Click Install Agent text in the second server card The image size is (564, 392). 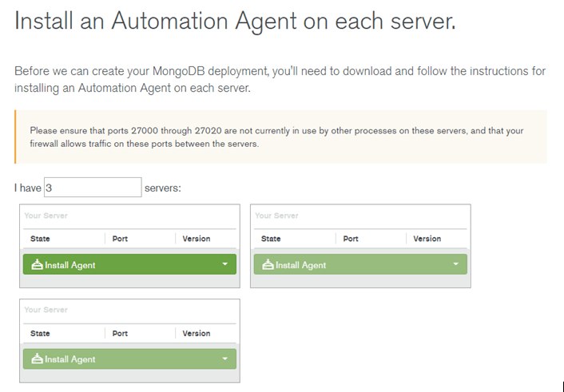(x=300, y=265)
